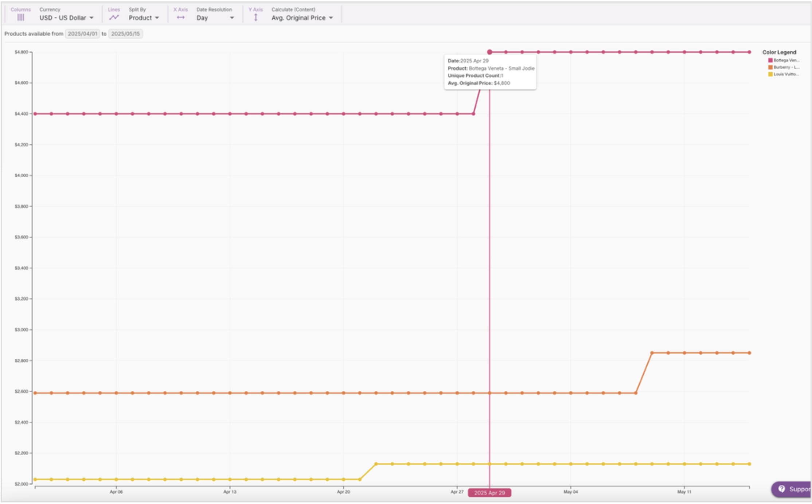Click the X Axis horizontal arrow icon
Screen dimensions: 812x504
tap(181, 17)
